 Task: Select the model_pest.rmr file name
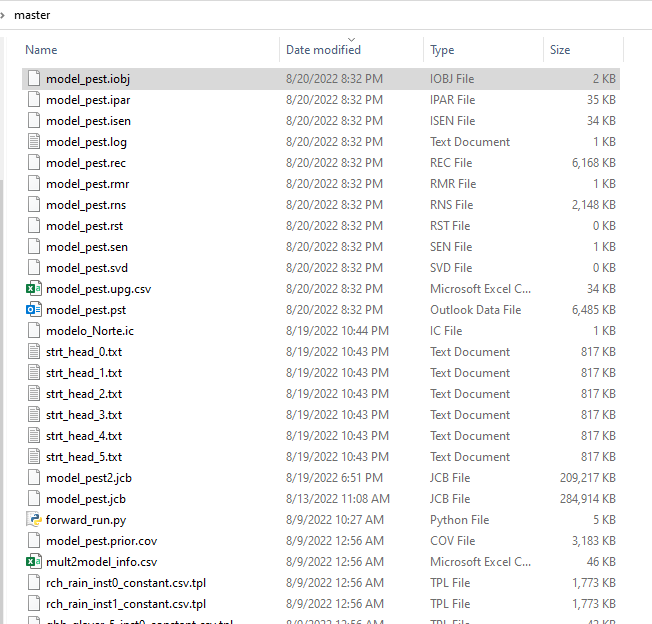click(87, 184)
